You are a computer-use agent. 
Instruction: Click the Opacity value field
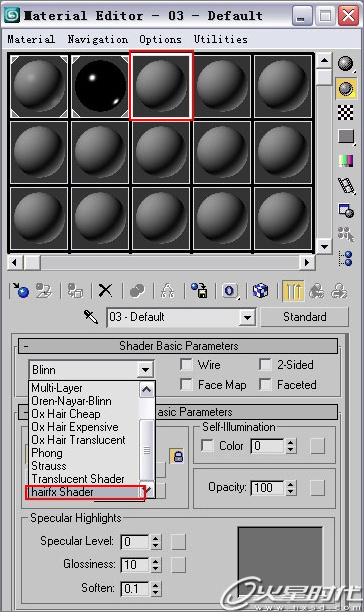[268, 487]
